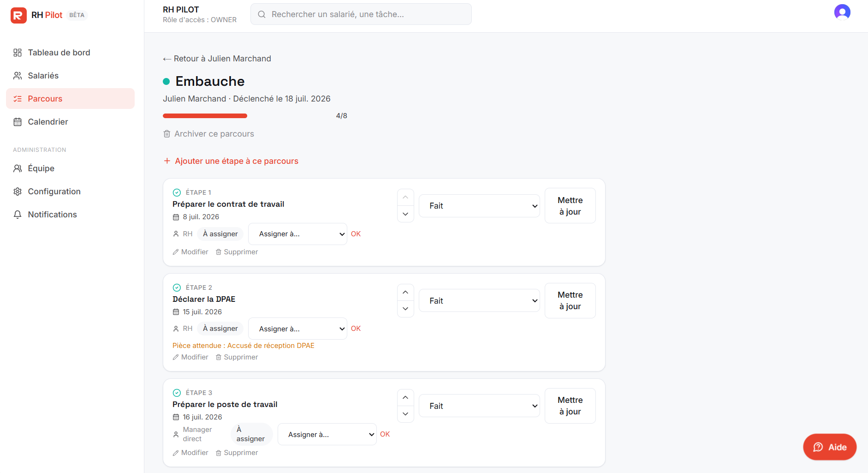The image size is (868, 473).
Task: Move Étape 1 down with the chevron
Action: [405, 214]
